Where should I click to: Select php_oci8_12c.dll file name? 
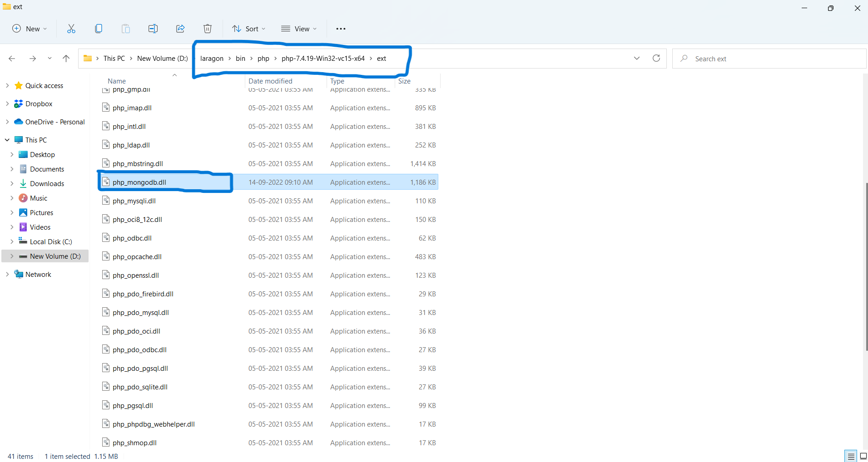pyautogui.click(x=137, y=219)
